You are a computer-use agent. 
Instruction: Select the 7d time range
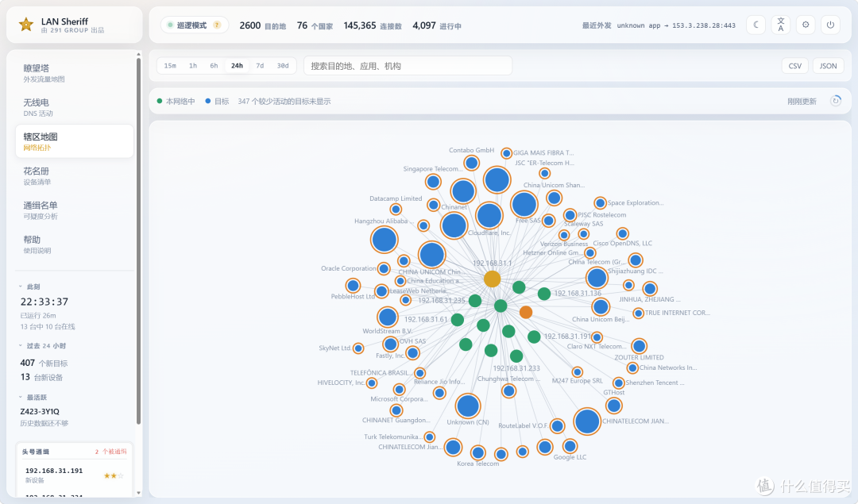(260, 66)
